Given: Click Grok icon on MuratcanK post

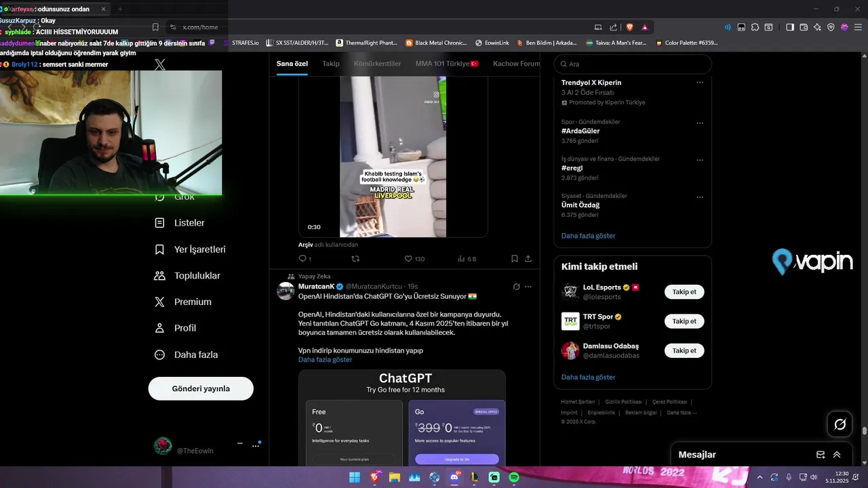Looking at the screenshot, I should click(516, 287).
